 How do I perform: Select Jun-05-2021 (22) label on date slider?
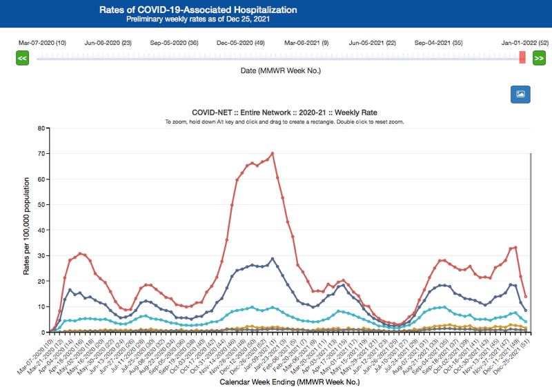click(373, 43)
